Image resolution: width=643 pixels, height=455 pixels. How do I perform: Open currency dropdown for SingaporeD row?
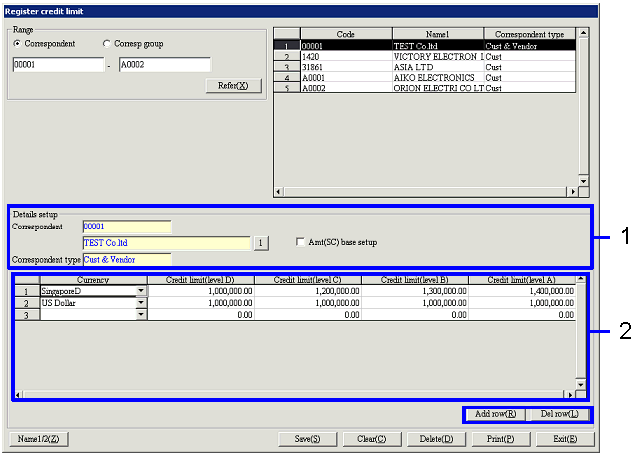[140, 291]
